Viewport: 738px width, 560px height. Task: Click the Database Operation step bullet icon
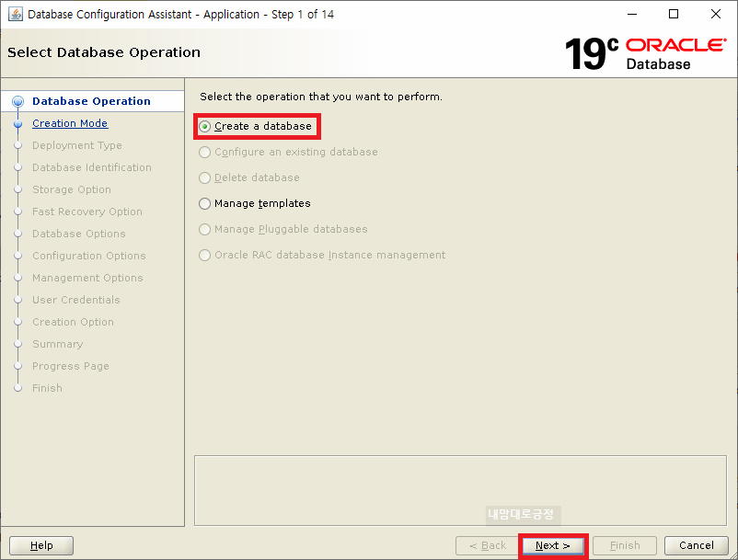point(17,101)
